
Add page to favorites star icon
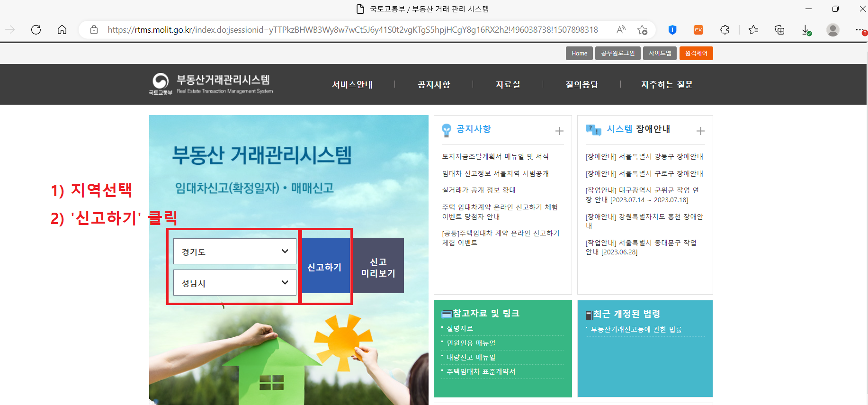(642, 30)
